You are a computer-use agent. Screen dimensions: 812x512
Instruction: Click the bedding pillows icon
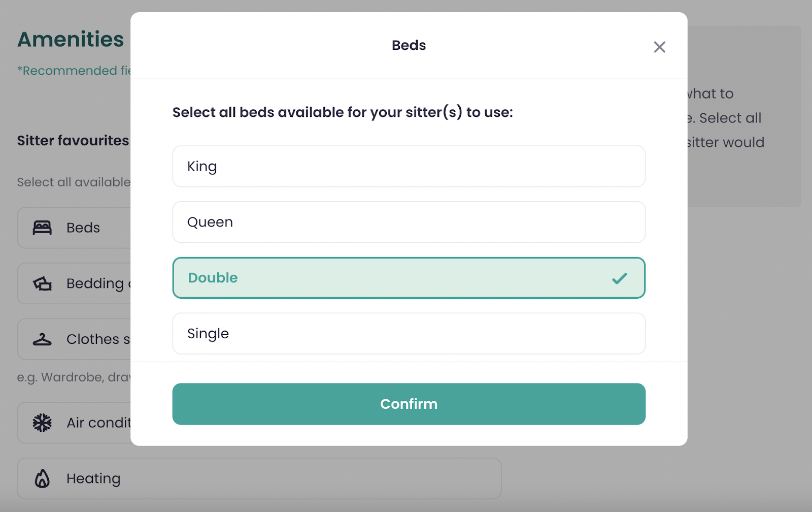[42, 283]
